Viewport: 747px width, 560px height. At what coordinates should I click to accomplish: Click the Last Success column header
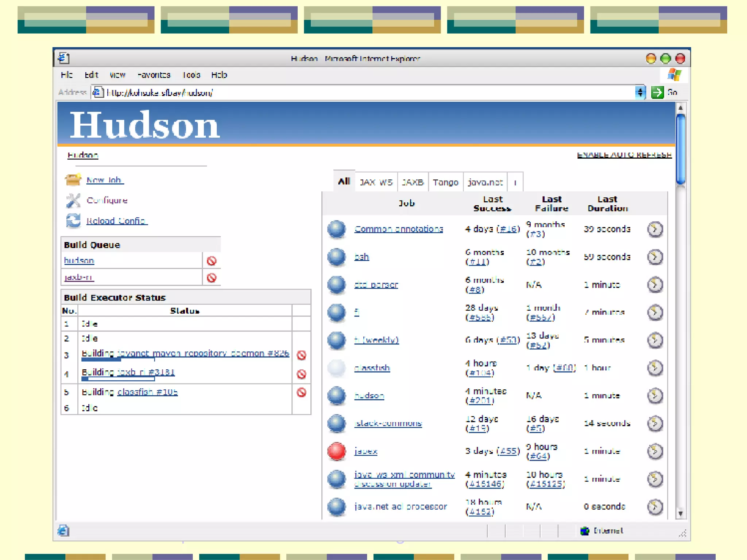[492, 204]
